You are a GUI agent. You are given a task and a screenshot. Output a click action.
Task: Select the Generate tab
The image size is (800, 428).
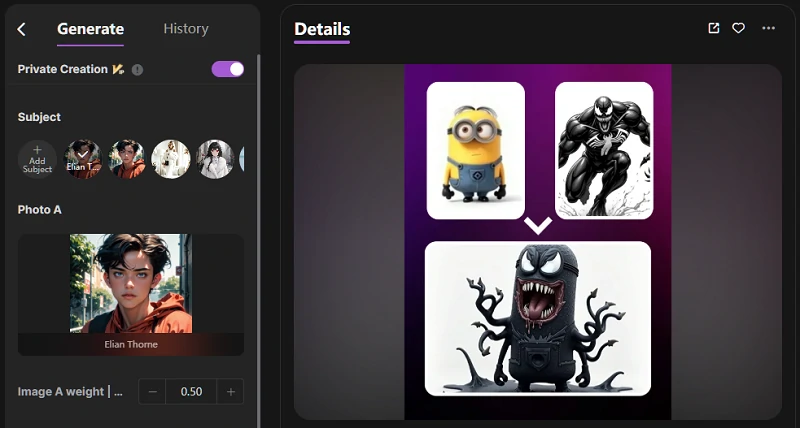(90, 29)
